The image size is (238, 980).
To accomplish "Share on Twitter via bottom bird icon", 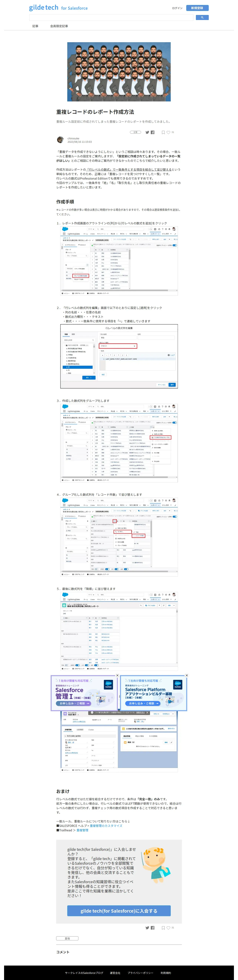I will point(147,927).
